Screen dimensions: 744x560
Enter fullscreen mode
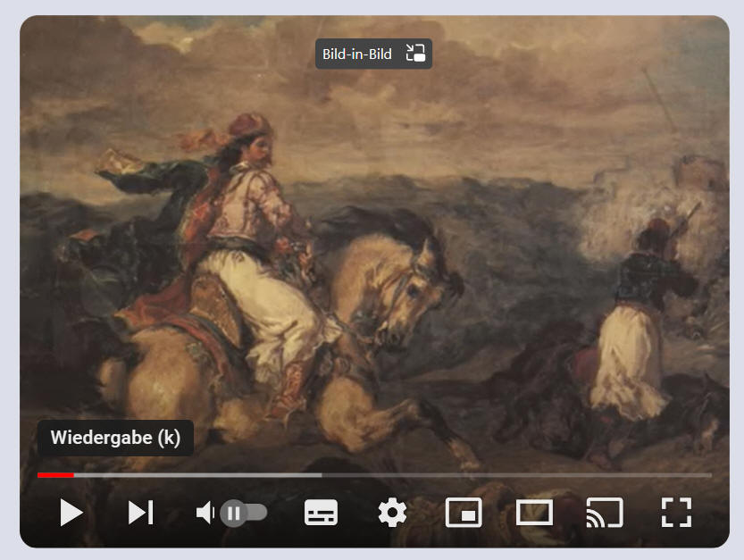(677, 513)
